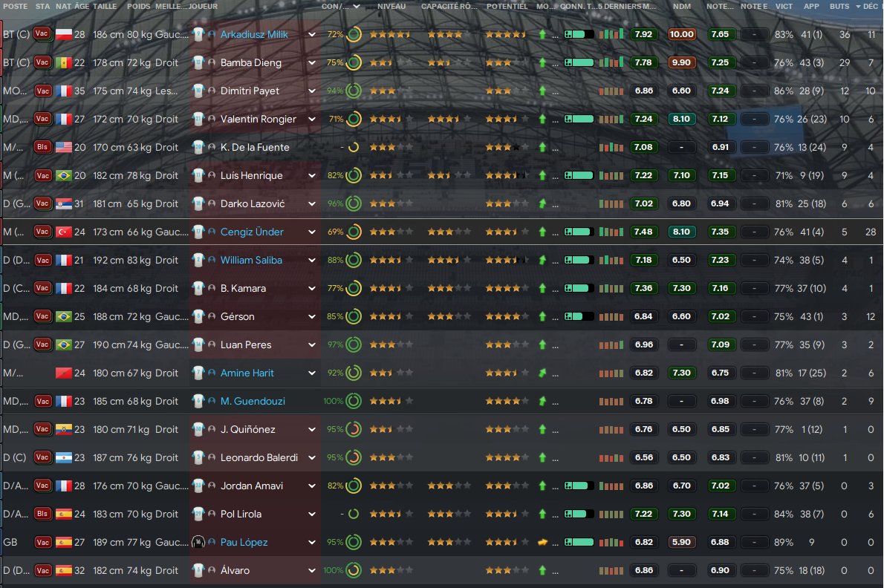Viewport: 884px width, 588px height.
Task: Click the 5.90 NDM rating for Pau López
Action: click(x=681, y=543)
